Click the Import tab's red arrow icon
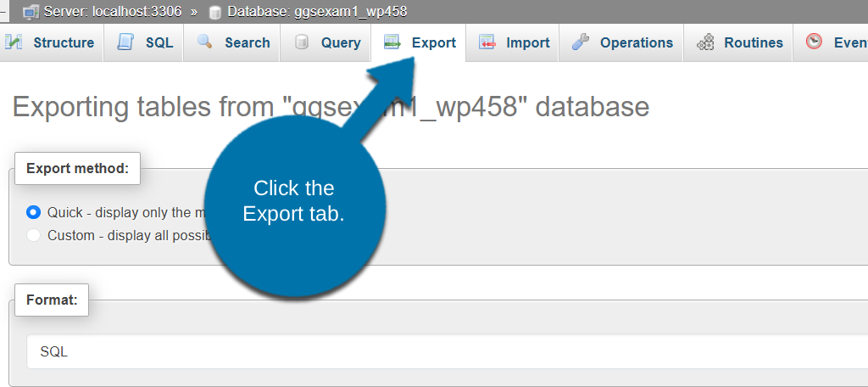 487,42
